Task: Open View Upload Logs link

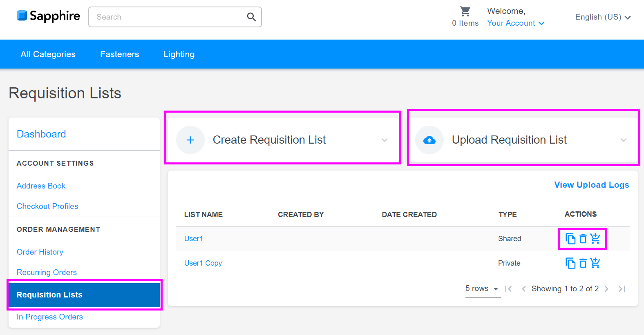Action: pos(591,185)
